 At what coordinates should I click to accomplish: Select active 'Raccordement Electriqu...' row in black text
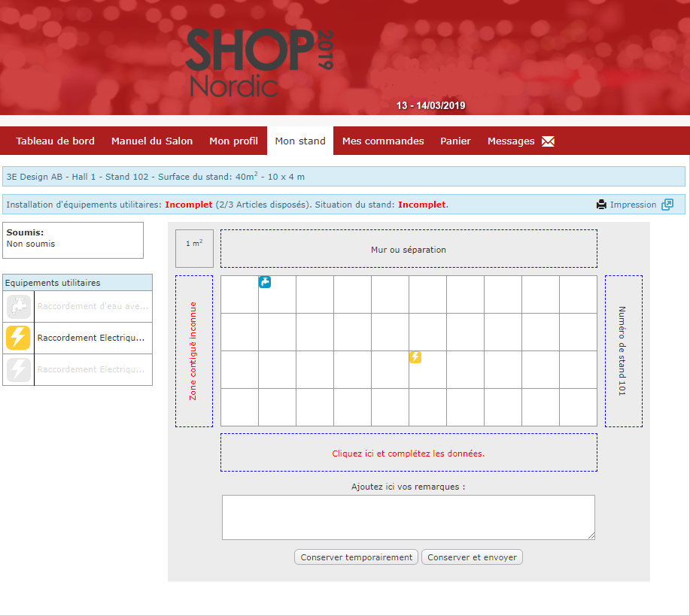coord(78,338)
